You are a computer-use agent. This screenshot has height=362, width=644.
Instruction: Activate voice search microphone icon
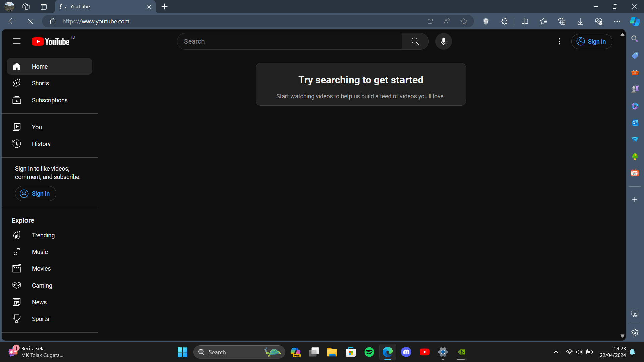coord(443,41)
